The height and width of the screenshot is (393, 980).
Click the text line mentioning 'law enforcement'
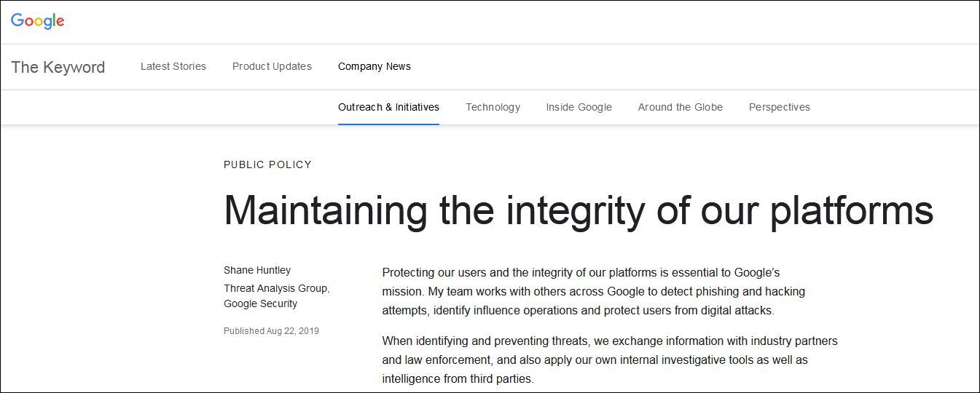pyautogui.click(x=595, y=360)
